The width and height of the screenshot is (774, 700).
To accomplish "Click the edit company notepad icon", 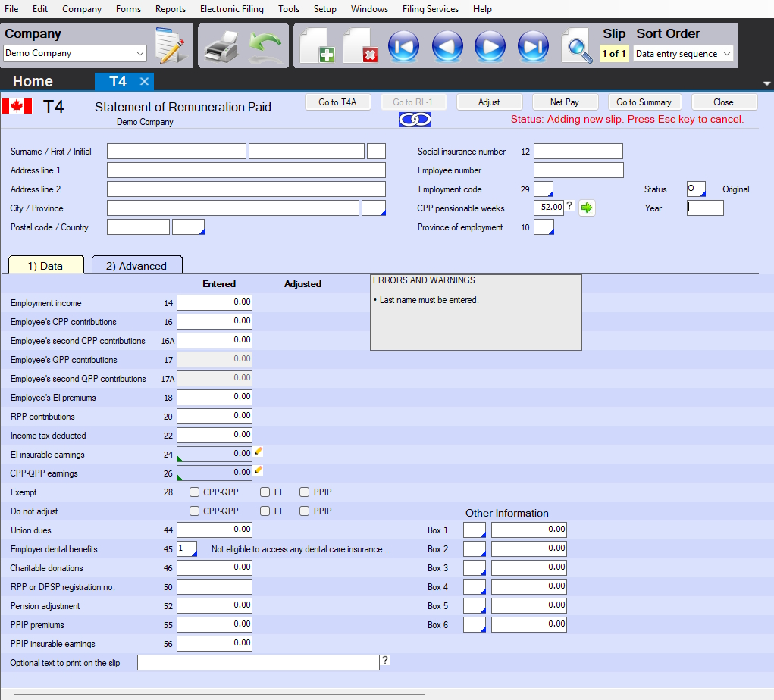I will pyautogui.click(x=170, y=46).
